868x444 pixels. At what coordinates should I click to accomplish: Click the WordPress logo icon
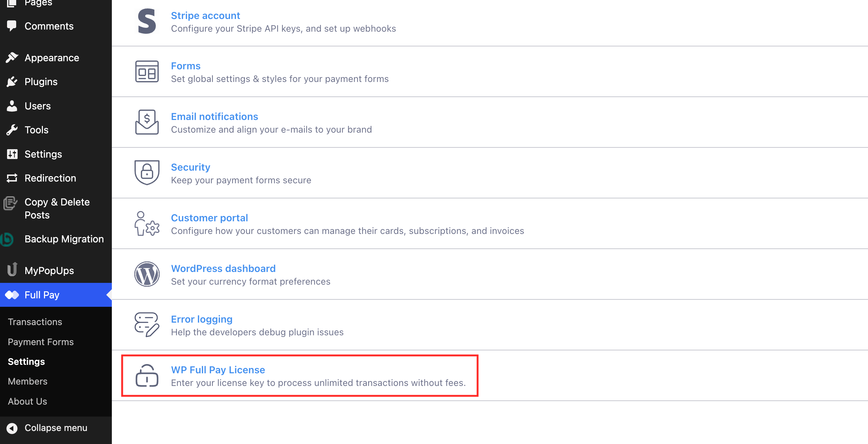[147, 274]
